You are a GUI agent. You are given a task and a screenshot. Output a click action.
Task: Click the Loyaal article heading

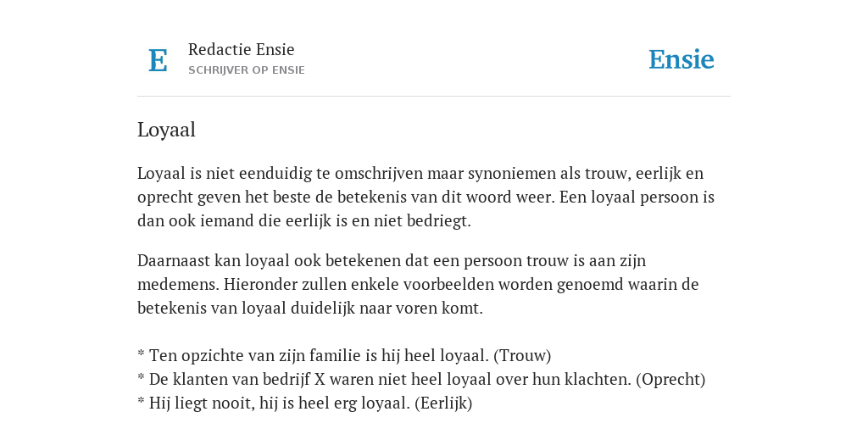coord(166,130)
